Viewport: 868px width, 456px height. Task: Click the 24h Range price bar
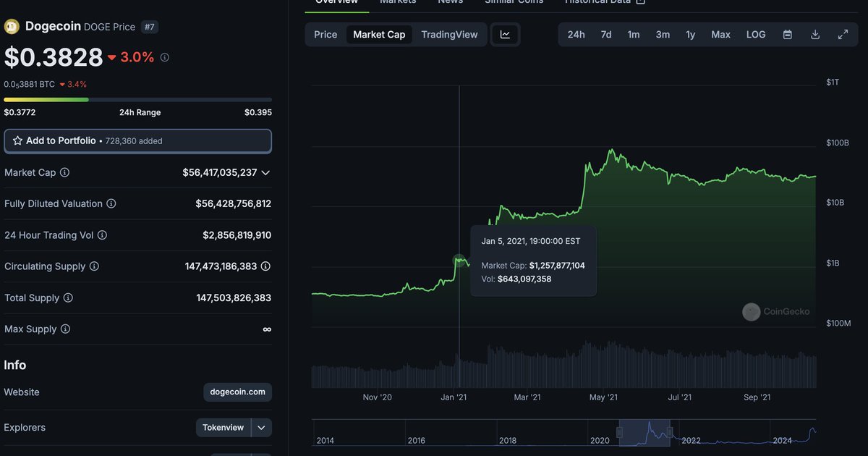(137, 100)
